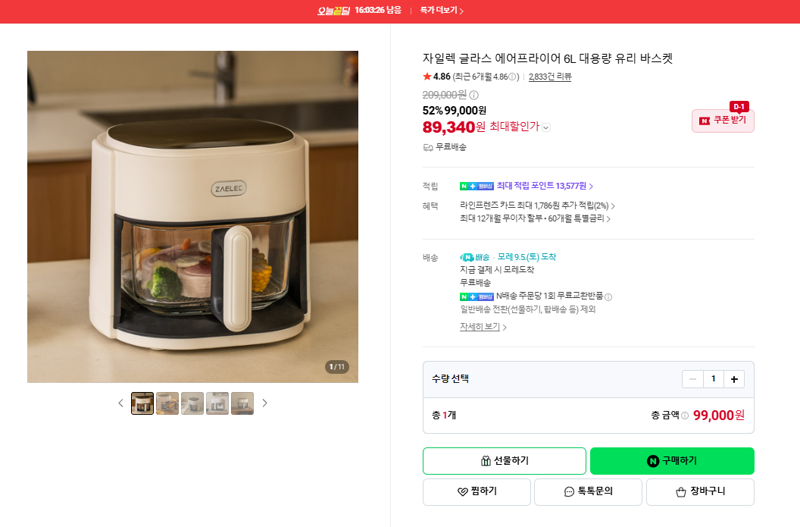Expand 최대 적립 포인트 13,577원 details
Screen dimensions: 800x527
click(x=544, y=186)
